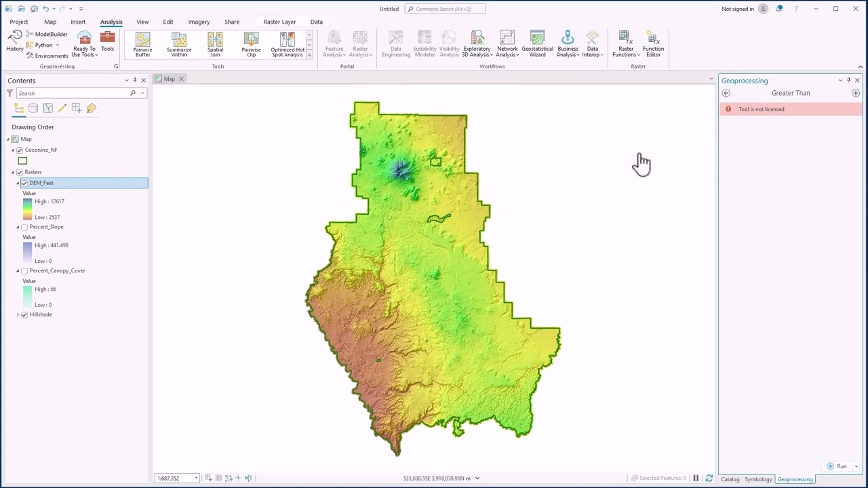Toggle auto-hide pin on Geoprocessing pane

coord(848,80)
